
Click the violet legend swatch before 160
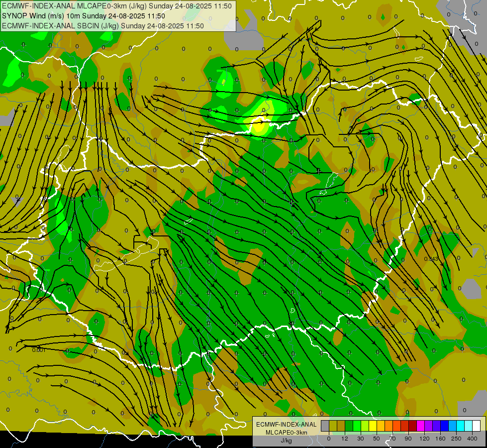click(437, 426)
